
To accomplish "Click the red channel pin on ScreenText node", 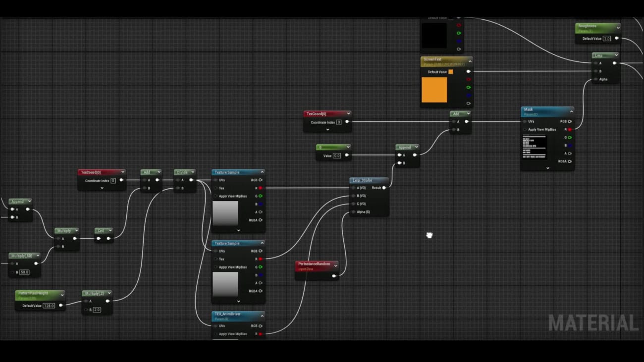I will pos(468,79).
